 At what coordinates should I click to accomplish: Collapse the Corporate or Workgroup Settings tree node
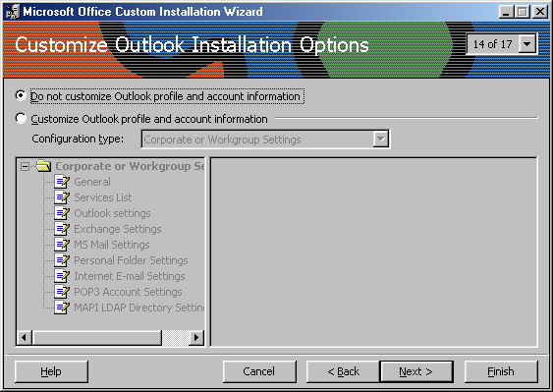(25, 166)
